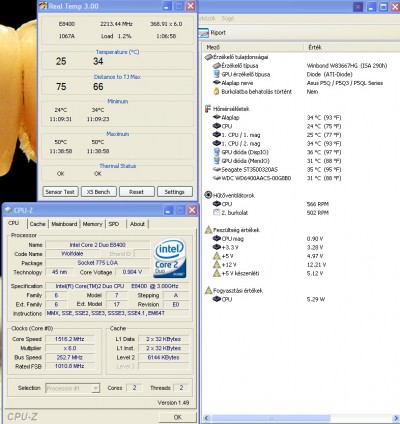
Task: Switch to the Cache tab
Action: click(37, 224)
